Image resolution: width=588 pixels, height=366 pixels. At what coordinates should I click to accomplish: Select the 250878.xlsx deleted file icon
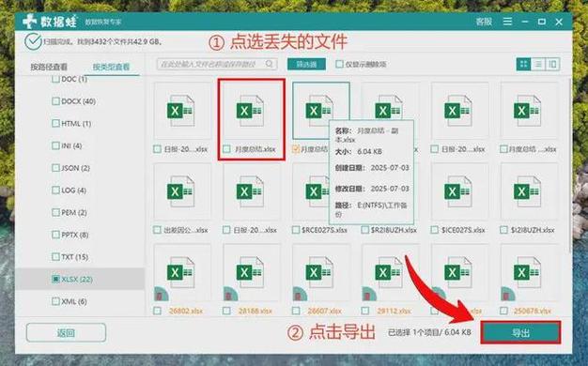click(528, 273)
